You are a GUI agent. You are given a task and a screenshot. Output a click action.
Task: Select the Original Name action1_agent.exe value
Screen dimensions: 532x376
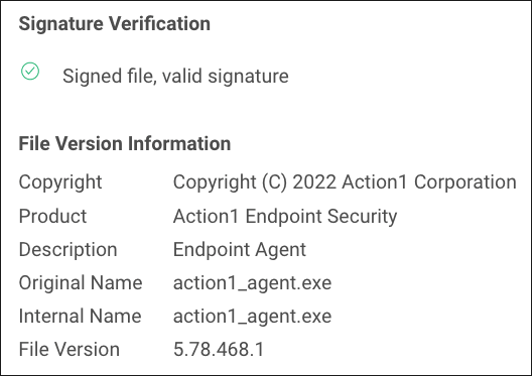[252, 283]
